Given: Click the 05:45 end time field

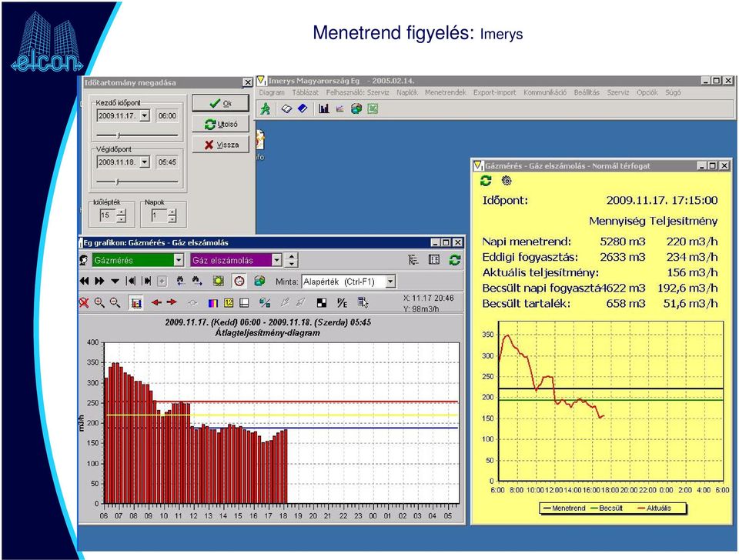Looking at the screenshot, I should coord(167,162).
